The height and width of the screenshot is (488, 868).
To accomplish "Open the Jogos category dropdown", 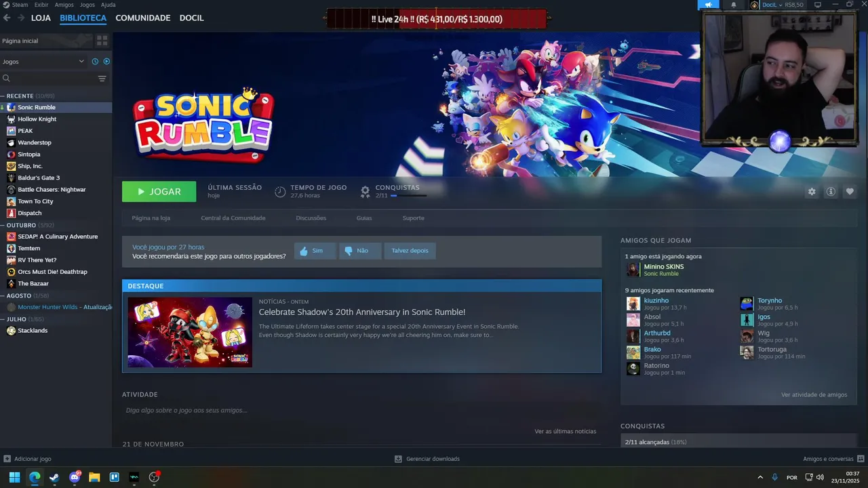I will 43,61.
